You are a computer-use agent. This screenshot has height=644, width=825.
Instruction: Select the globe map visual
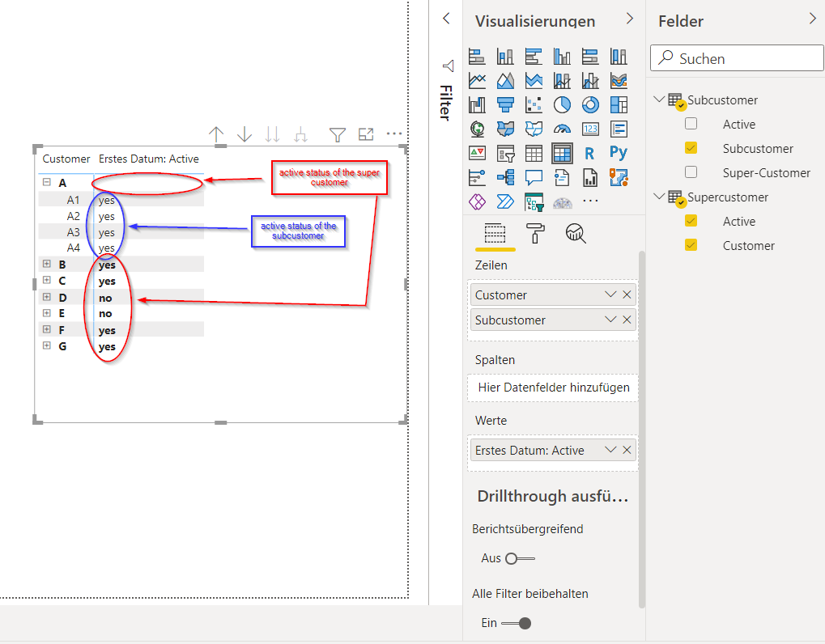[x=477, y=129]
